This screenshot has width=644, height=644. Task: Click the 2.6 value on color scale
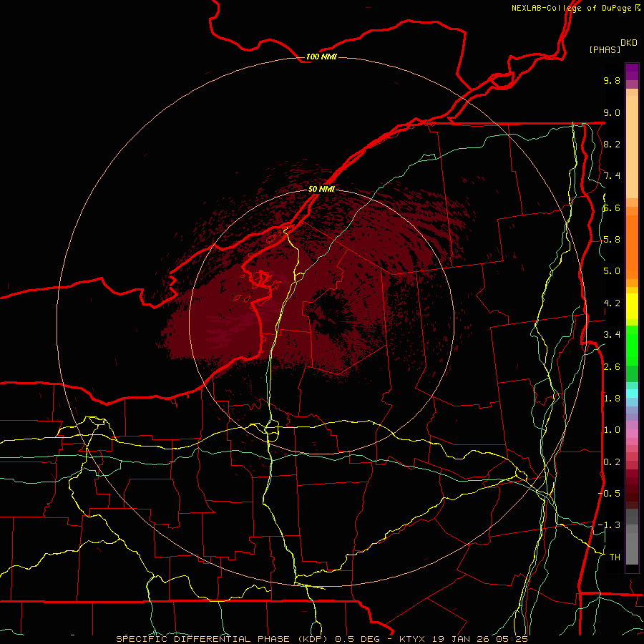(612, 367)
